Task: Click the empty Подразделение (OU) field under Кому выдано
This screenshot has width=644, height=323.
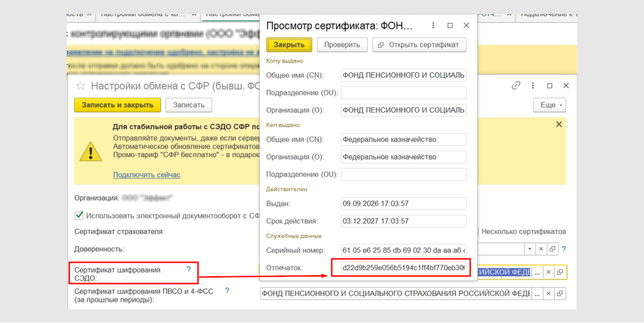Action: tap(403, 93)
